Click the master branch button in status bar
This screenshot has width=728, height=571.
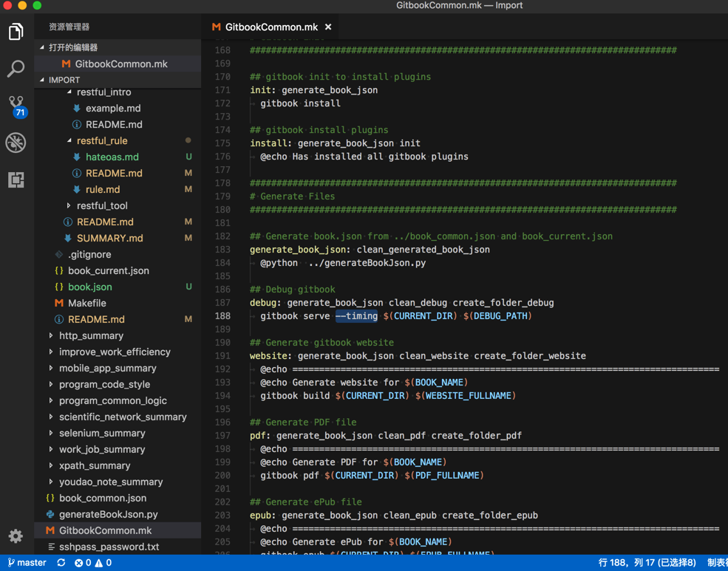[x=27, y=563]
